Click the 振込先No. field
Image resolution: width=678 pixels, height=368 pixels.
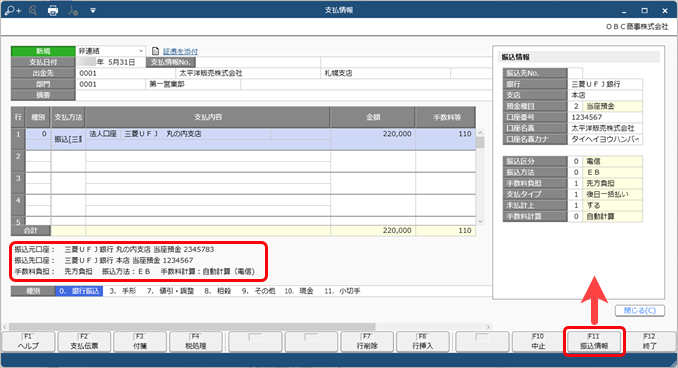(575, 73)
